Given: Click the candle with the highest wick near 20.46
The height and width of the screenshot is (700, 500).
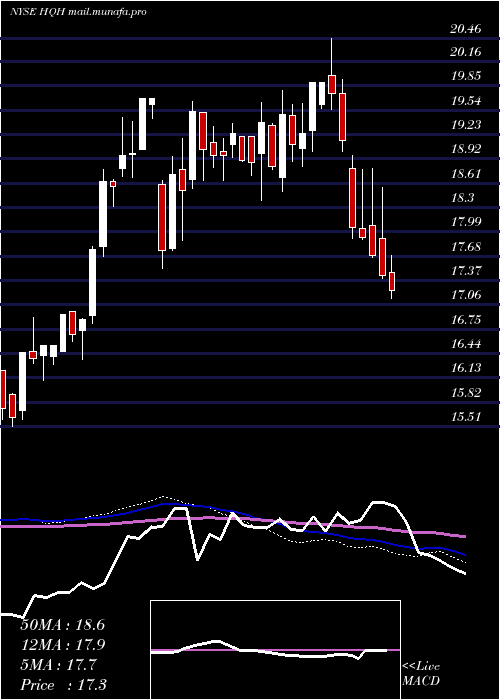Looking at the screenshot, I should [x=332, y=74].
